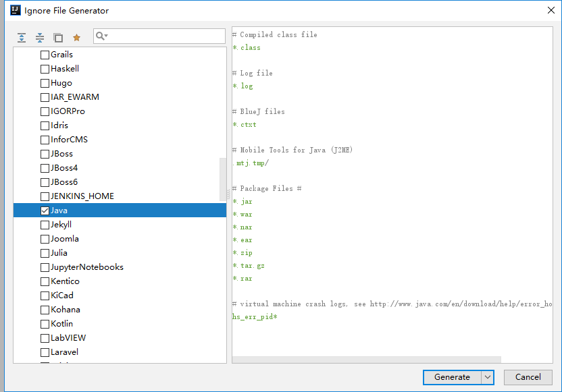Check the Kohana checkbox
Viewport: 562px width, 392px height.
[45, 310]
